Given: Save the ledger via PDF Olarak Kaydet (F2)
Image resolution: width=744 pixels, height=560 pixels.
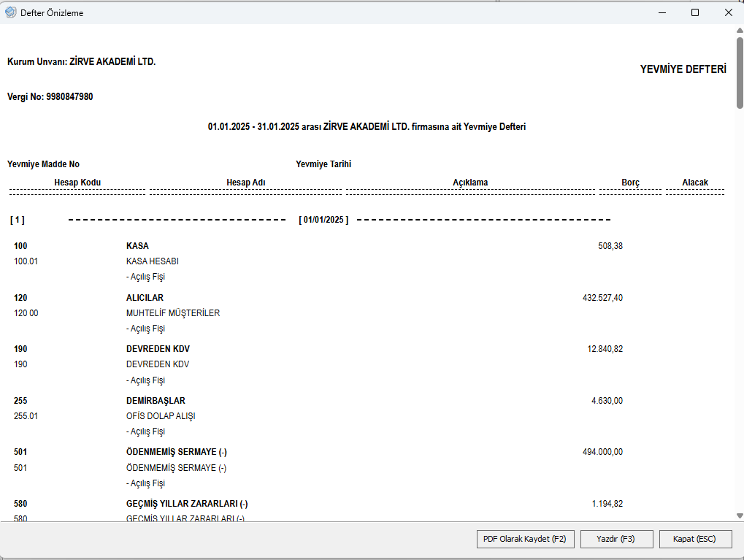Looking at the screenshot, I should [525, 539].
